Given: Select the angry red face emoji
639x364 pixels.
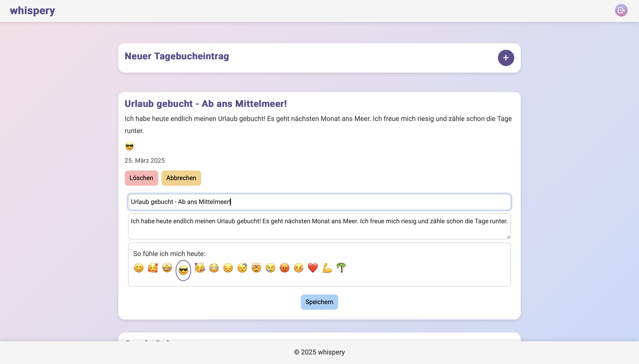Looking at the screenshot, I should click(x=285, y=268).
